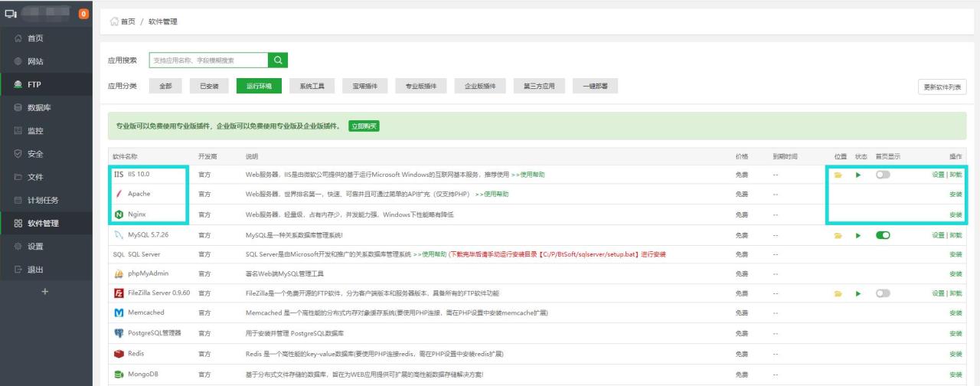Click the IIS status play icon
Image resolution: width=980 pixels, height=386 pixels.
(858, 175)
